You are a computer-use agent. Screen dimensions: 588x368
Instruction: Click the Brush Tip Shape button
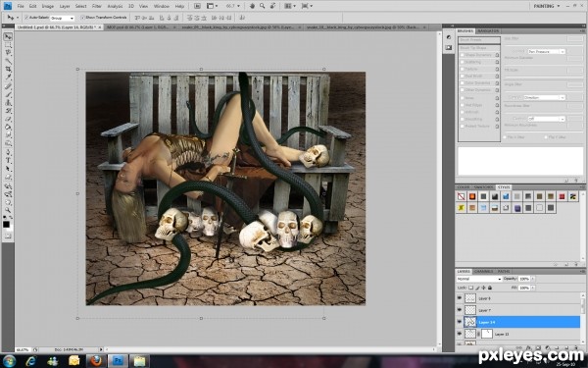point(479,48)
